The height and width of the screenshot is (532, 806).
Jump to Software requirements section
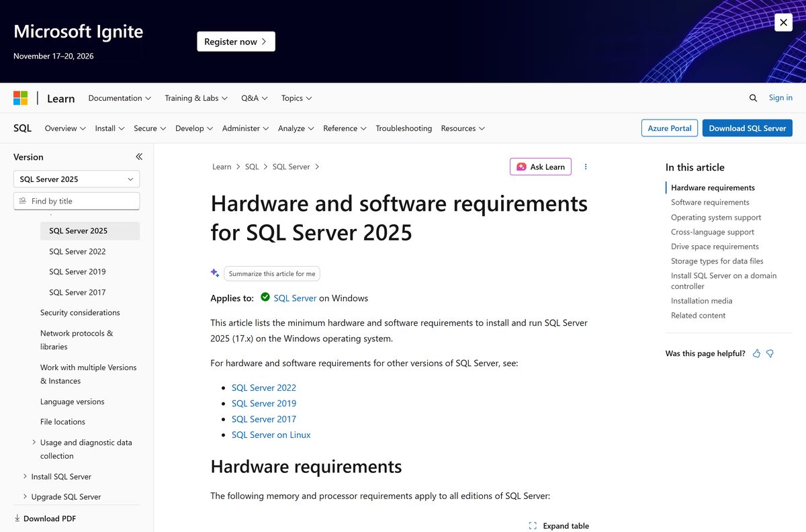(710, 202)
